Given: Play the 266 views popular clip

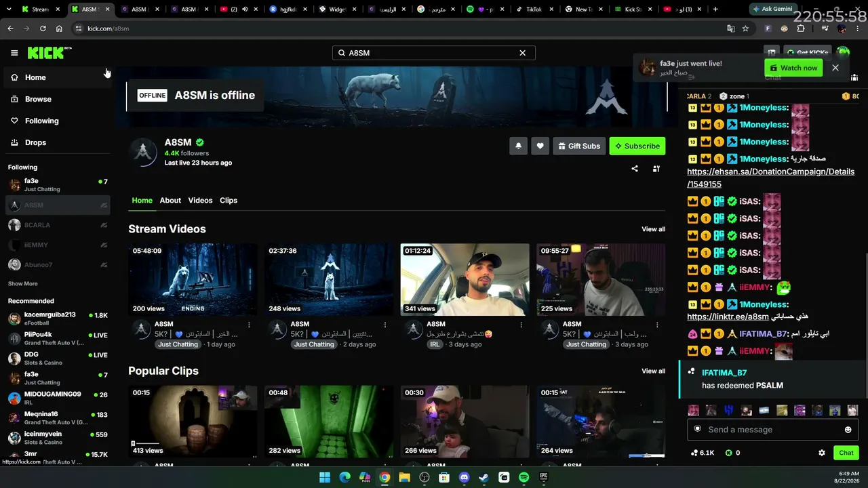Looking at the screenshot, I should [x=465, y=422].
